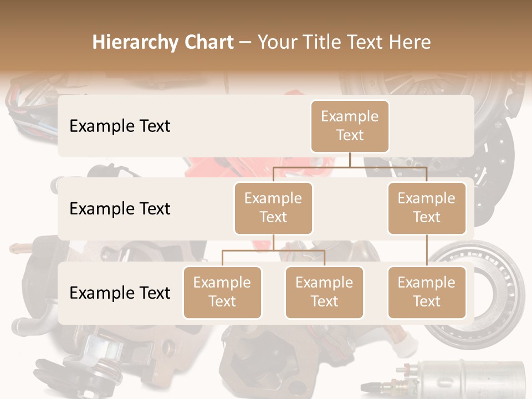Select the "Your Title Text Here" subtitle portion
Image resolution: width=532 pixels, height=399 pixels.
[344, 43]
